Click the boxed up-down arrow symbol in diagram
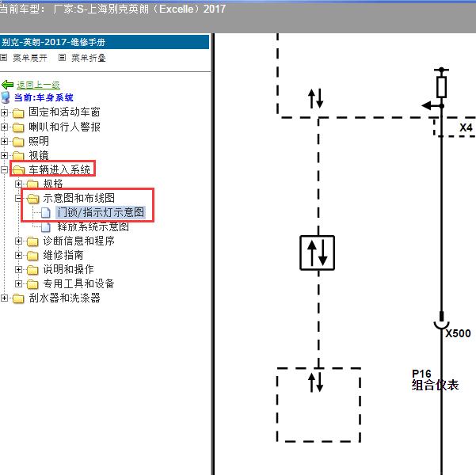476x475 pixels. 318,253
